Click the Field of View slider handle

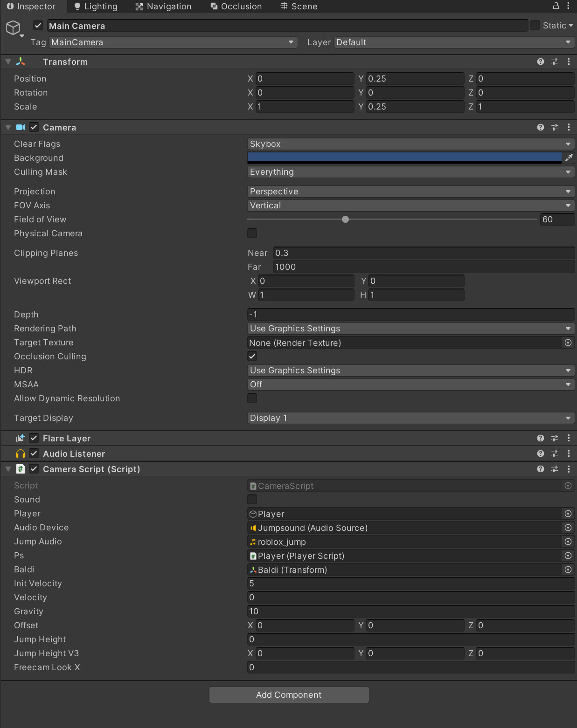click(x=345, y=219)
